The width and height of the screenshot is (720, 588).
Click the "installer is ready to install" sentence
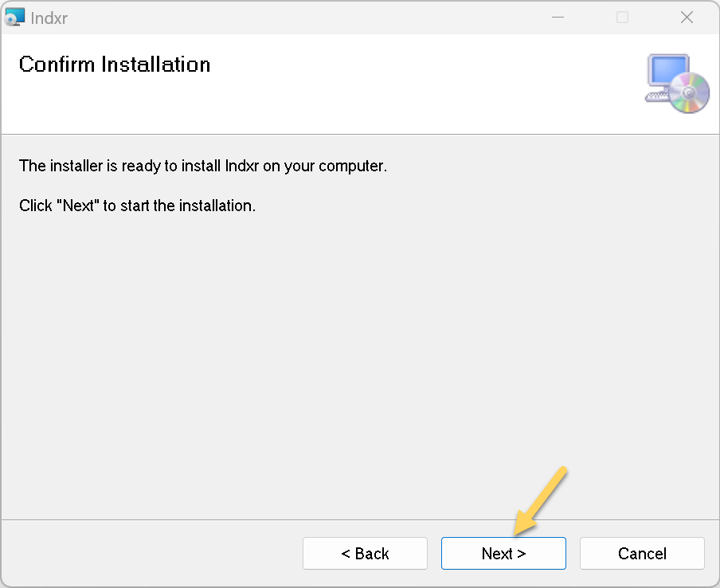(x=203, y=166)
